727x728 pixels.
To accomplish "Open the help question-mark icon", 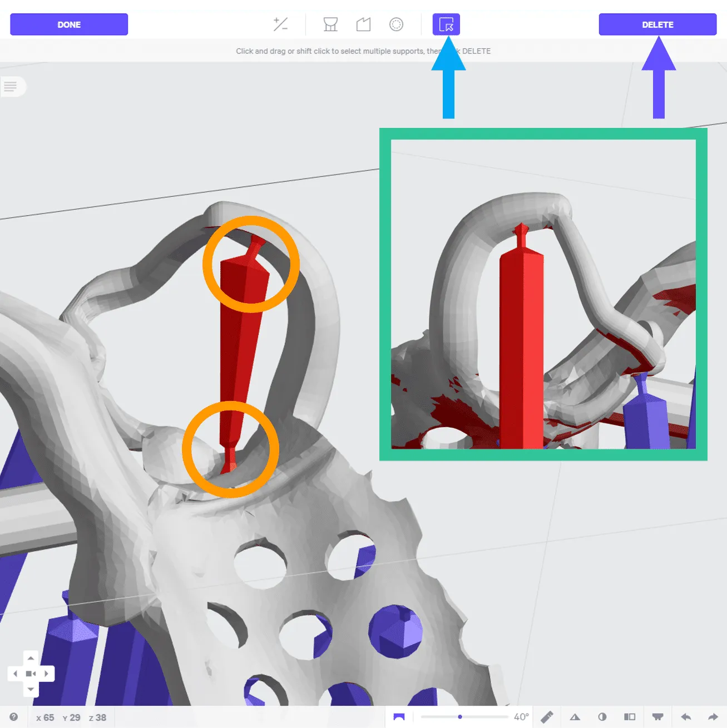I will pos(14,717).
